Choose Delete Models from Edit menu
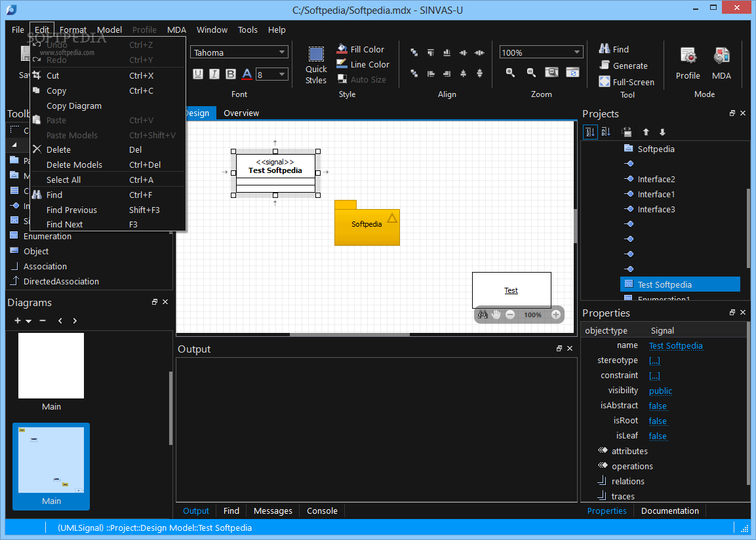 coord(108,164)
